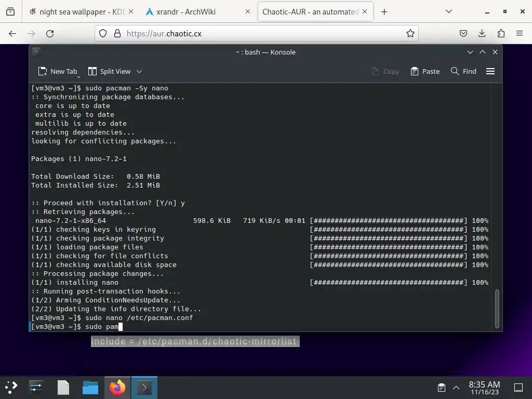Click Show Desktop button in panel

[x=518, y=388]
